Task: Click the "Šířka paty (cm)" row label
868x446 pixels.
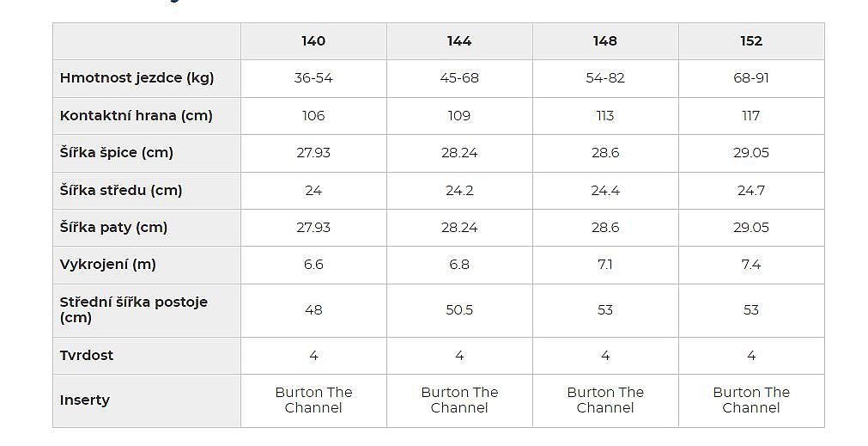Action: click(113, 228)
